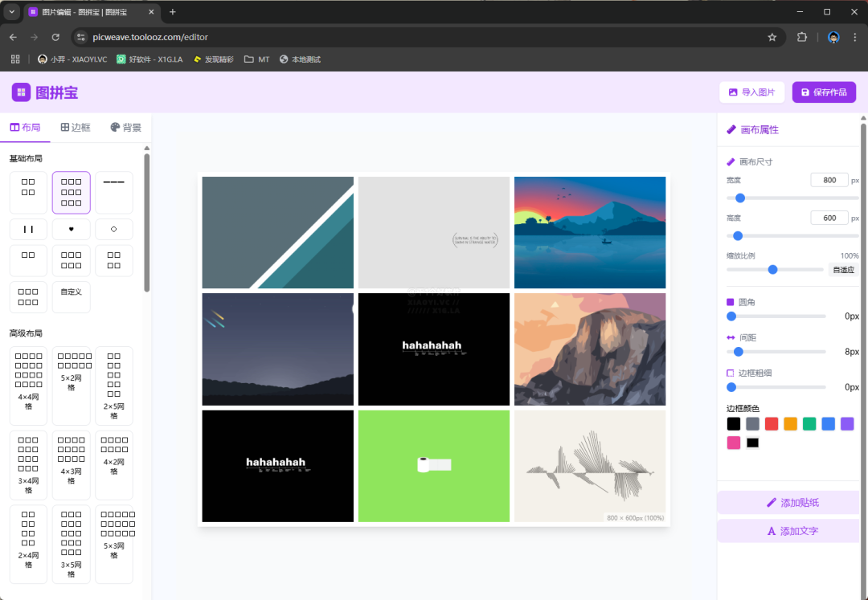Select the 图片编辑 browser tab
868x600 pixels.
coord(92,11)
